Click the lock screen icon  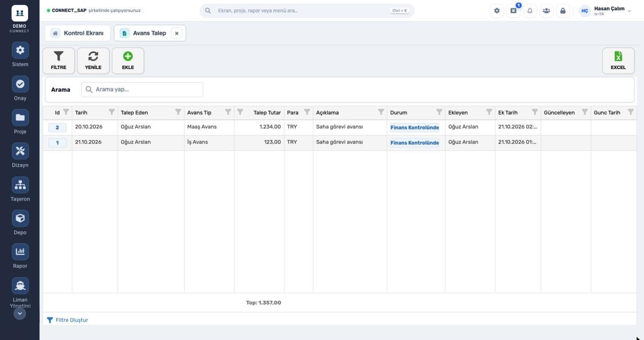pos(563,11)
